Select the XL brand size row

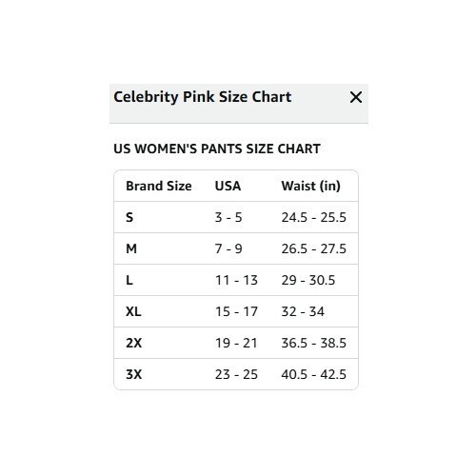tap(236, 311)
